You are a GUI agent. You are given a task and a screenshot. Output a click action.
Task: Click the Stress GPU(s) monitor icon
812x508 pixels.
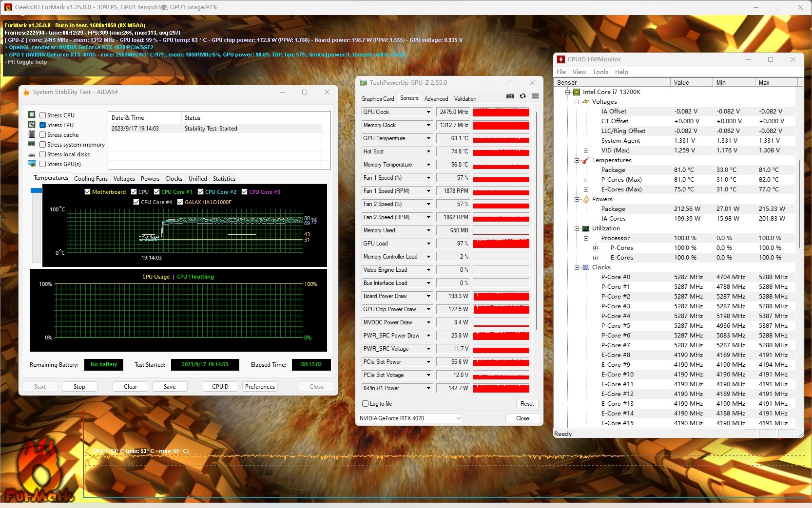pyautogui.click(x=32, y=164)
